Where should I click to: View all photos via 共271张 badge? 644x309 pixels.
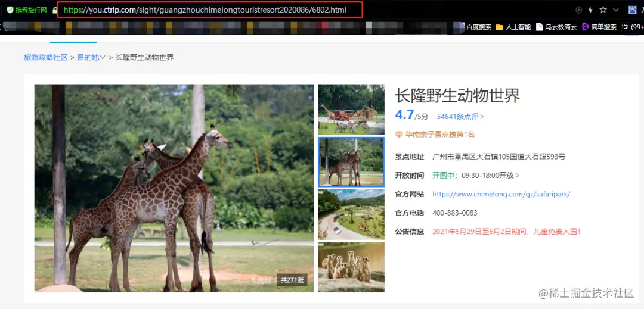[x=292, y=280]
